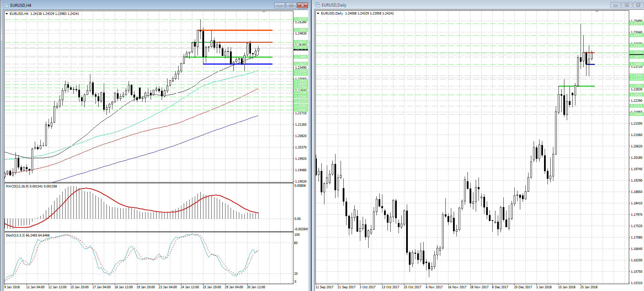Click the EURUSD,H4 chart window icon

point(6,5)
